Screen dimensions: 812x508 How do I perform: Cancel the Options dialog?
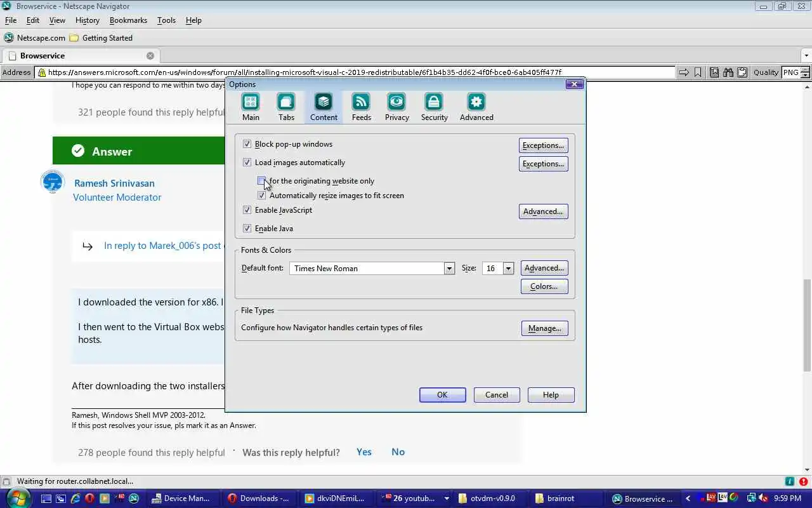coord(497,395)
